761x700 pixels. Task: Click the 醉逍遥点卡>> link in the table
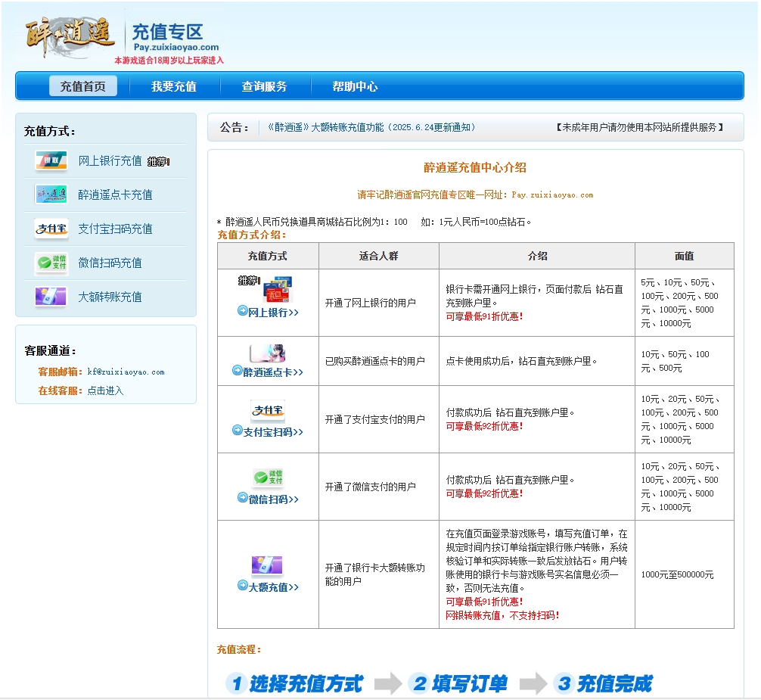pyautogui.click(x=273, y=372)
